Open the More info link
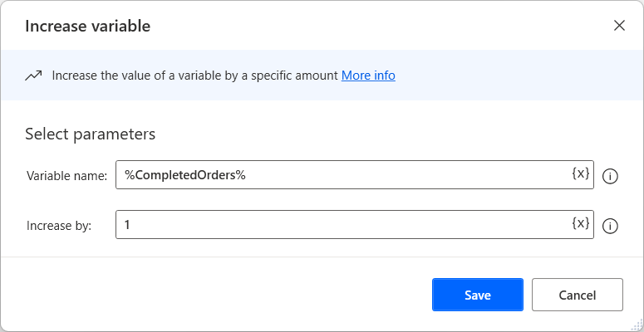This screenshot has height=332, width=644. point(368,76)
